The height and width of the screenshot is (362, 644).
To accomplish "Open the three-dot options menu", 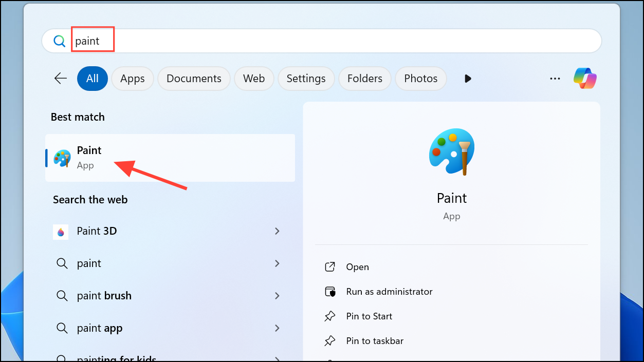I will tap(555, 79).
